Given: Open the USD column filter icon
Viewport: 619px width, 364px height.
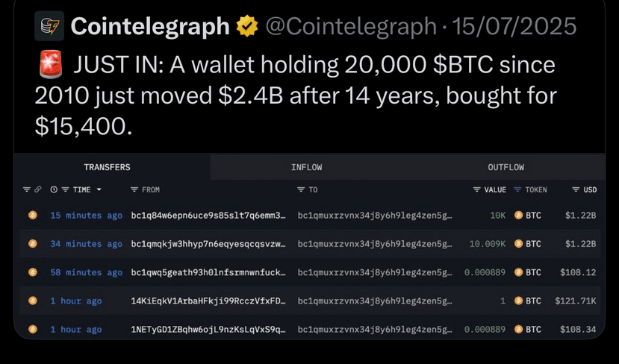Looking at the screenshot, I should 576,189.
